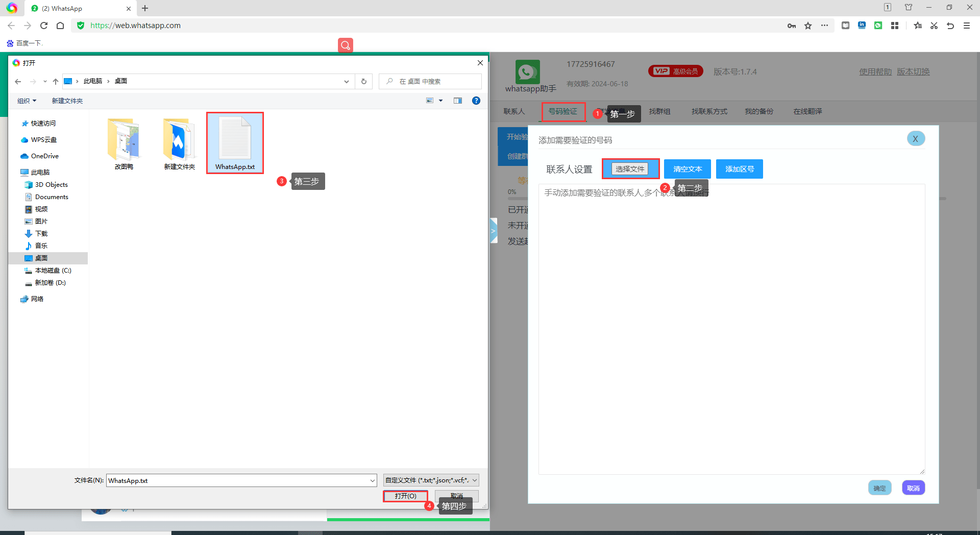
Task: Click the search desktop field
Action: coord(430,81)
